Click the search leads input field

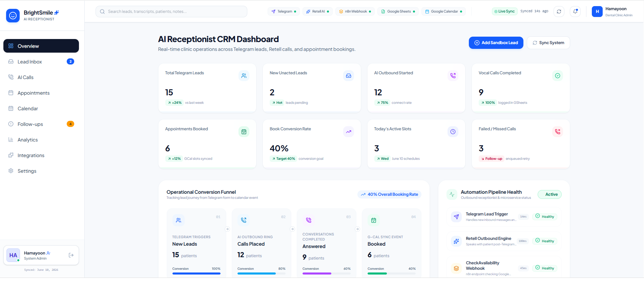[x=171, y=12]
